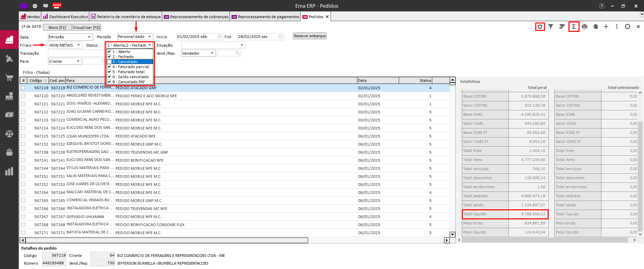Image resolution: width=644 pixels, height=269 pixels.
Task: Uncheck the '5 - Faturado total' option
Action: coord(109,72)
